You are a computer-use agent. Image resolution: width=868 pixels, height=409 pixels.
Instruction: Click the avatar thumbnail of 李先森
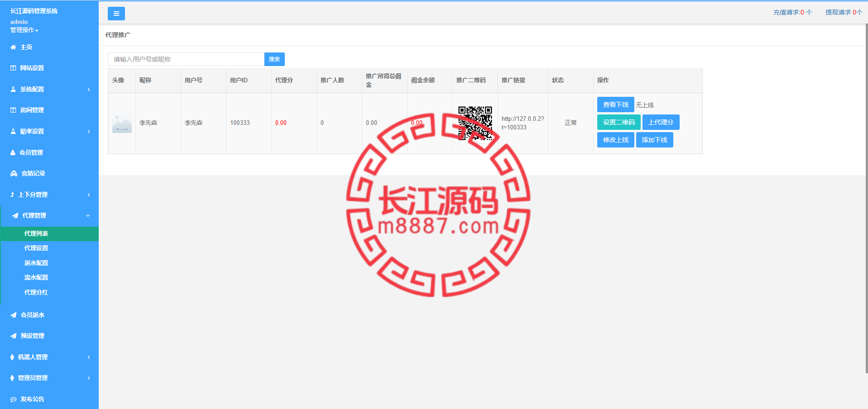pyautogui.click(x=122, y=123)
